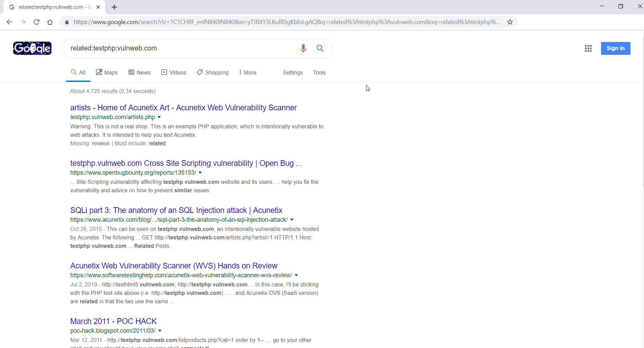This screenshot has width=644, height=348.
Task: Click the browser forward arrow
Action: coord(23,22)
